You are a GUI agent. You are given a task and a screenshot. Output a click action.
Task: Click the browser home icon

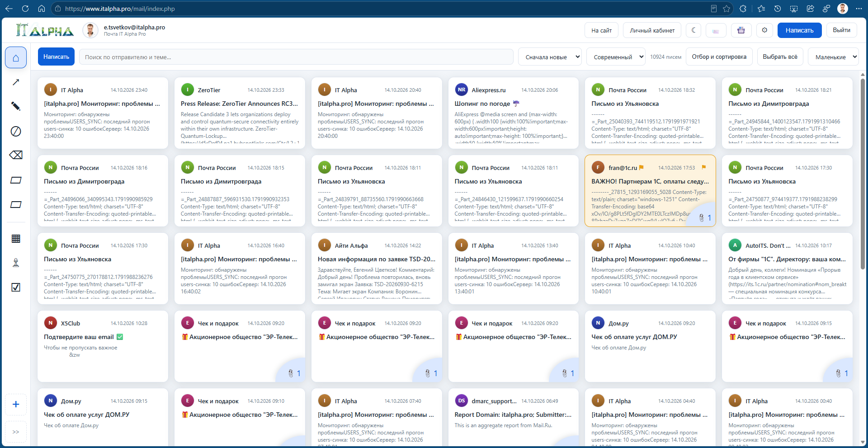tap(42, 9)
